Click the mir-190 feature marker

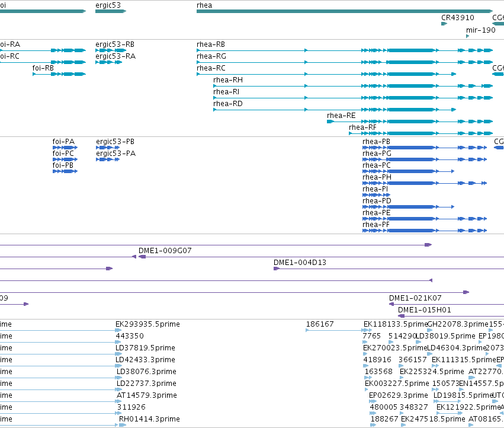pos(468,36)
